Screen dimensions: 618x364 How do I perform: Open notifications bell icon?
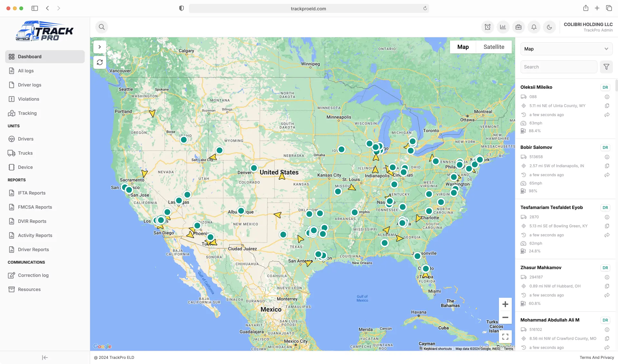(534, 27)
